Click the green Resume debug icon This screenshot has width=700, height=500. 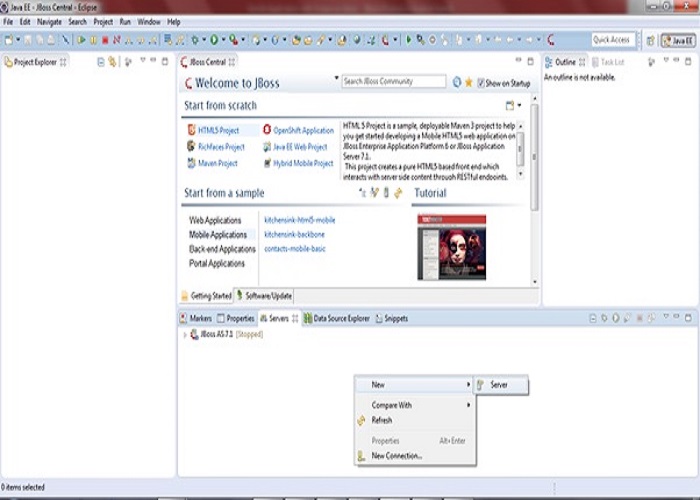[81, 40]
